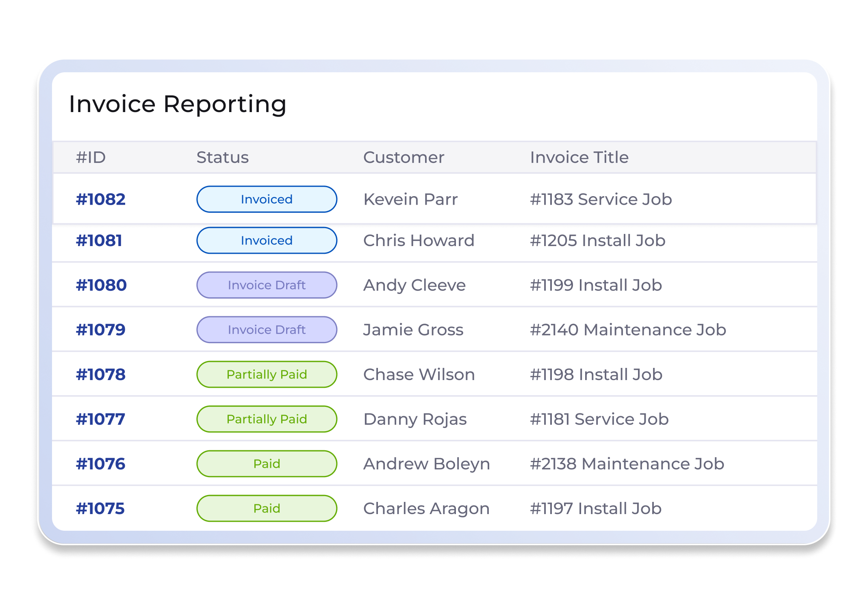Select customer Andrew Boleyn

(427, 464)
